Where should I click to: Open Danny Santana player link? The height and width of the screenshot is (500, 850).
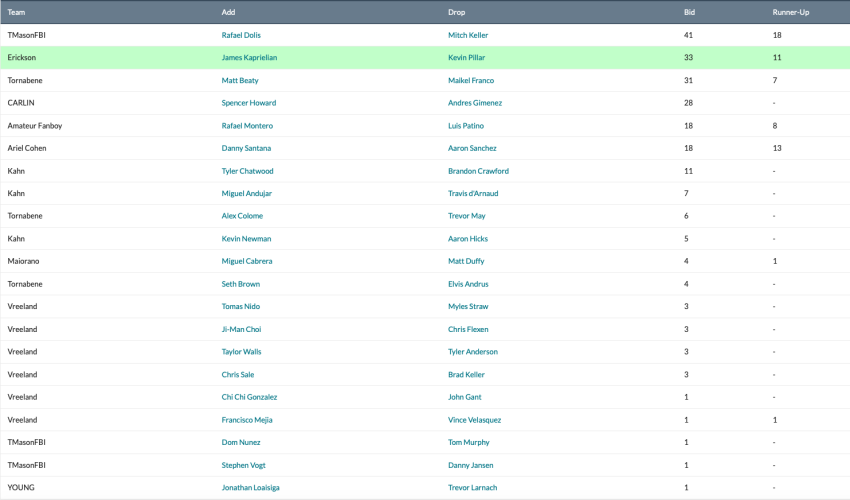coord(246,148)
